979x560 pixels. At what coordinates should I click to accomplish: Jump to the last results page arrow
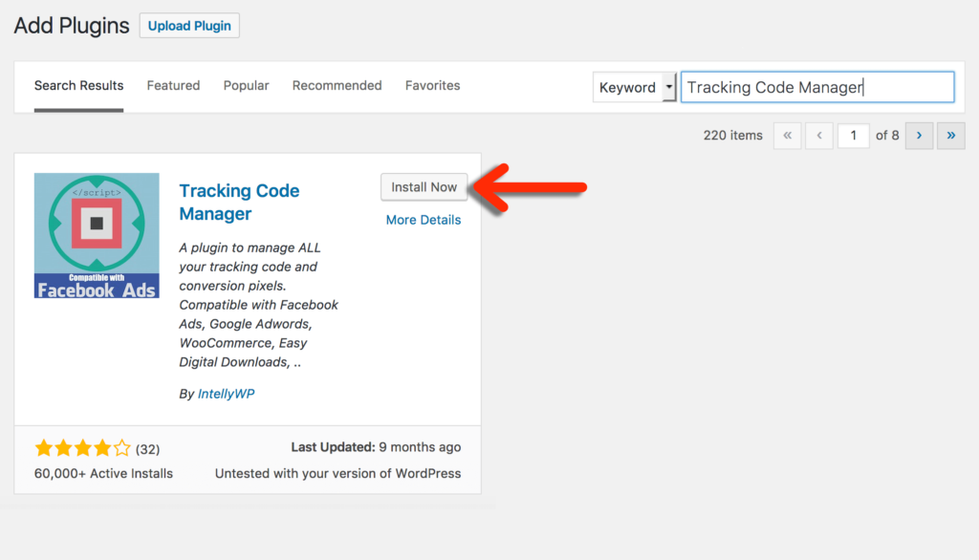pyautogui.click(x=950, y=136)
